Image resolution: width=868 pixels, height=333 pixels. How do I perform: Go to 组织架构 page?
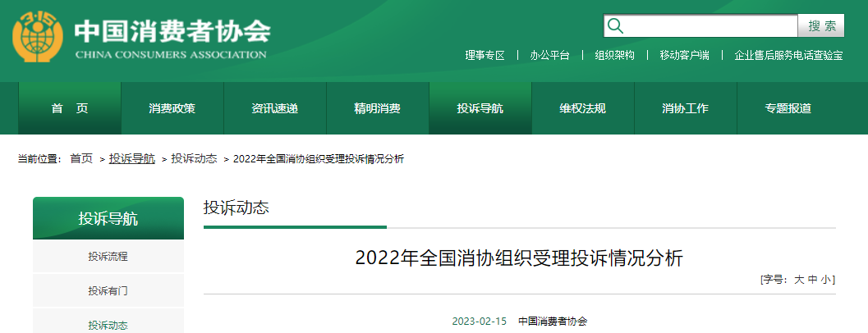[614, 55]
